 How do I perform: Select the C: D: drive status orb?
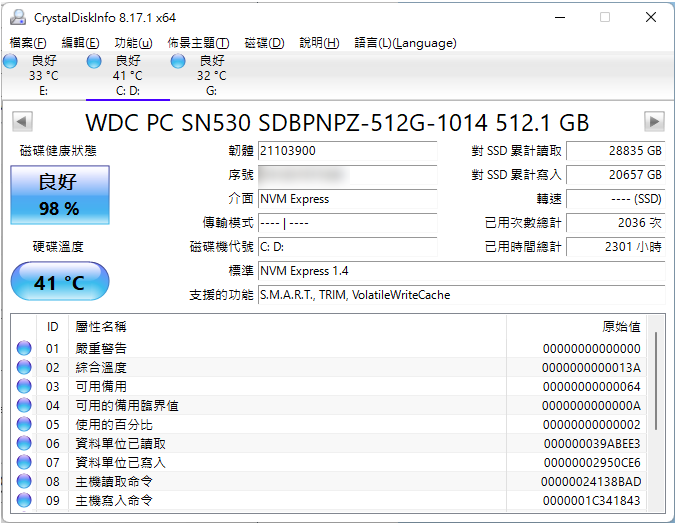[x=94, y=61]
